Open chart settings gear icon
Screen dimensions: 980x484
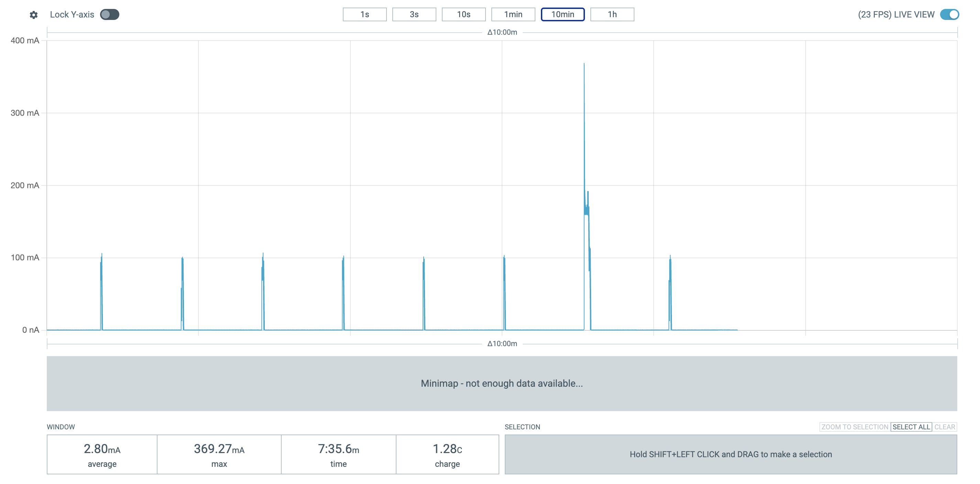coord(33,15)
